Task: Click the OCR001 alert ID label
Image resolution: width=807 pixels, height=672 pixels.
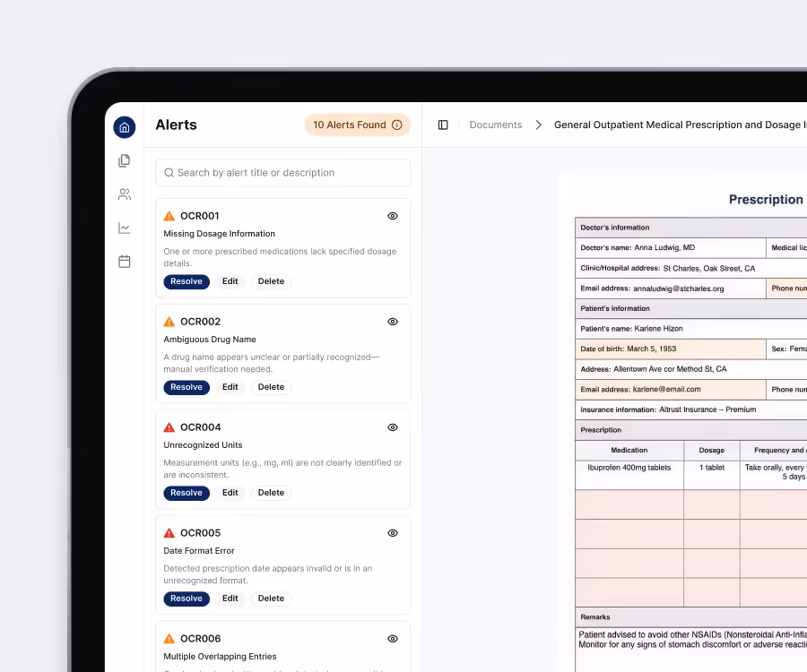Action: coord(200,216)
